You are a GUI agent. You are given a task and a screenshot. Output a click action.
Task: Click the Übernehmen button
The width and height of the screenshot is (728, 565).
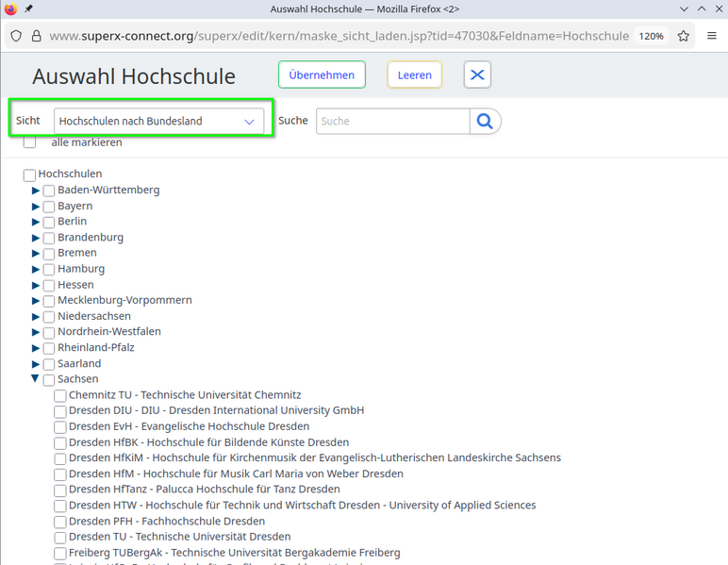point(322,75)
